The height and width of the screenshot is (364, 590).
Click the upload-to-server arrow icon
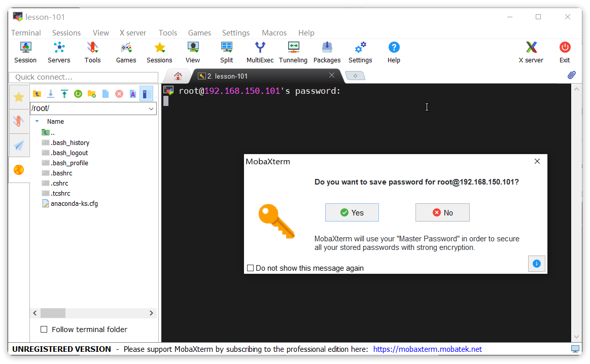click(x=64, y=94)
